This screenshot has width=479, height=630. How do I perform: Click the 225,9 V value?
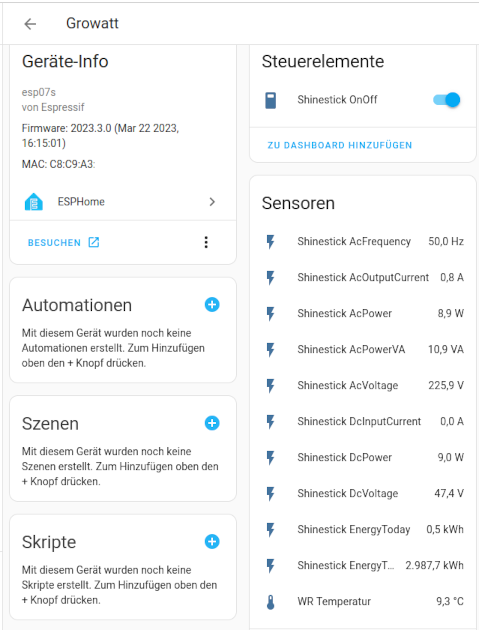(446, 385)
